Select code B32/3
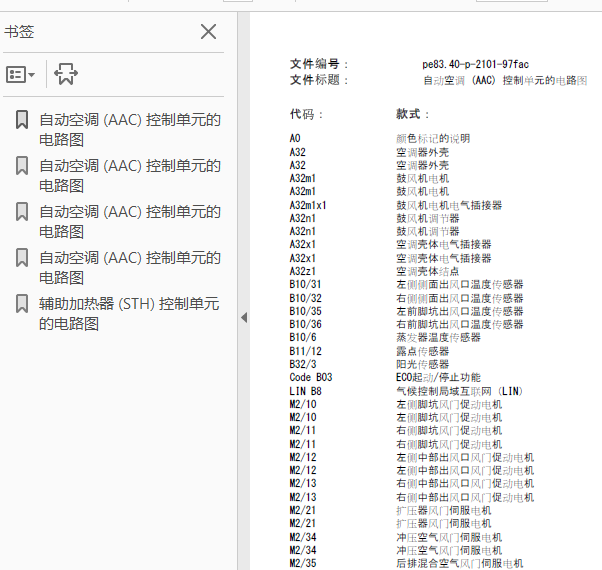 tap(303, 364)
